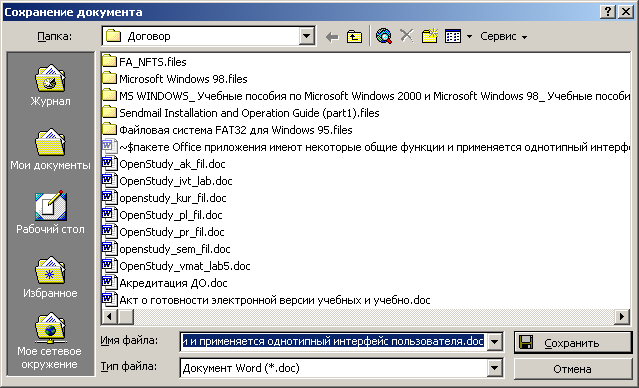The image size is (639, 388).
Task: Click the Delete X icon
Action: [x=406, y=36]
